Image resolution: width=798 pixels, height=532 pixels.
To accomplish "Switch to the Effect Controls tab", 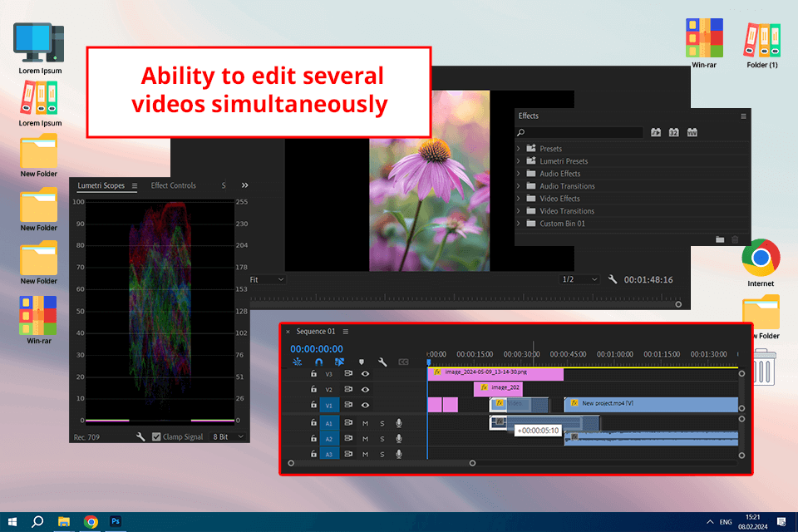I will point(173,185).
